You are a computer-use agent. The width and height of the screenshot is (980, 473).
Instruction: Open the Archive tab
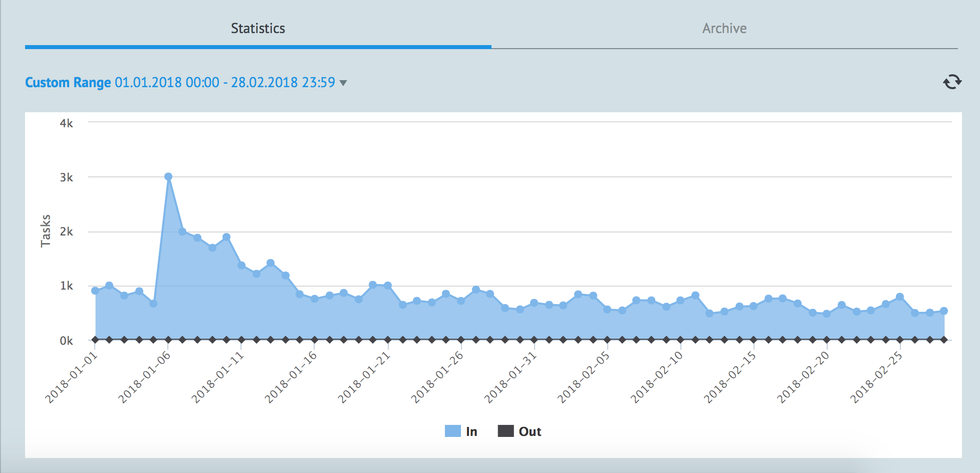coord(724,29)
